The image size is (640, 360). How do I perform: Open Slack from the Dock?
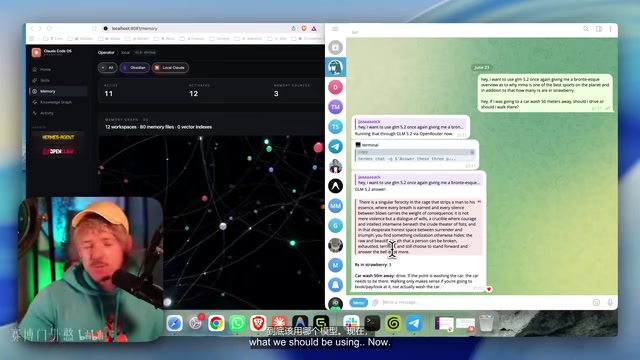pos(351,323)
